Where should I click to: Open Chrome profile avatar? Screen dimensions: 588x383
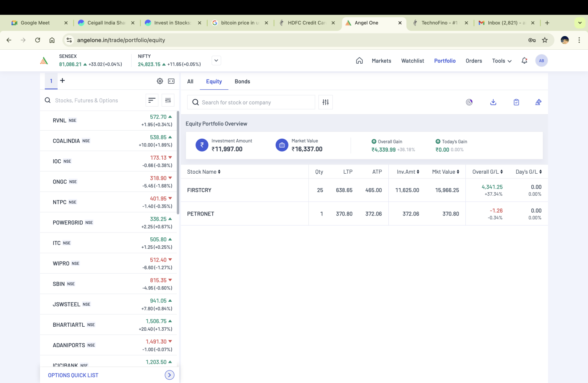coord(565,40)
